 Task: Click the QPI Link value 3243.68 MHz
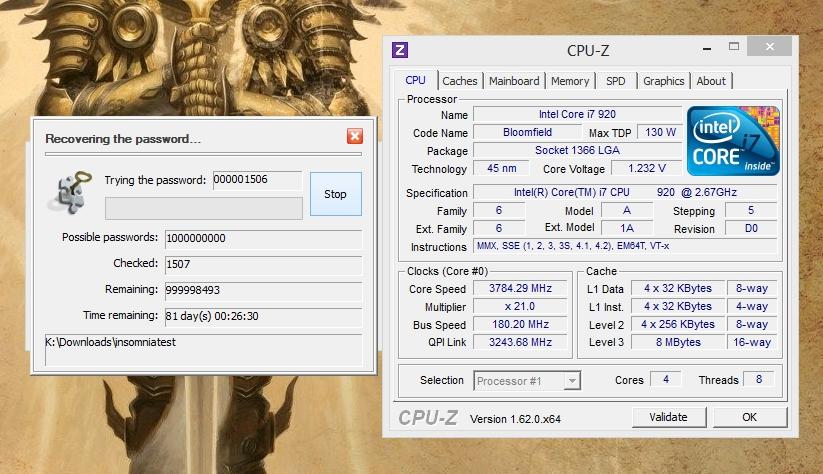[x=520, y=342]
